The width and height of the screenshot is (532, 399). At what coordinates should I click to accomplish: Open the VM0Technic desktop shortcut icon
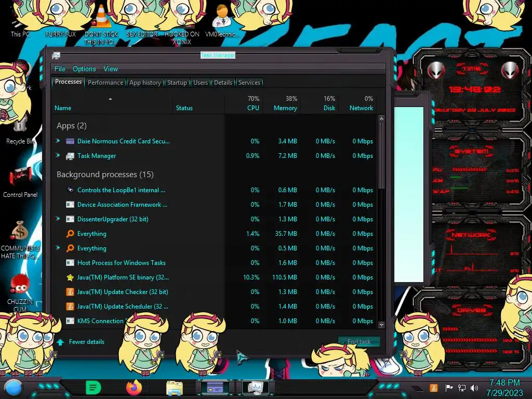(x=222, y=17)
